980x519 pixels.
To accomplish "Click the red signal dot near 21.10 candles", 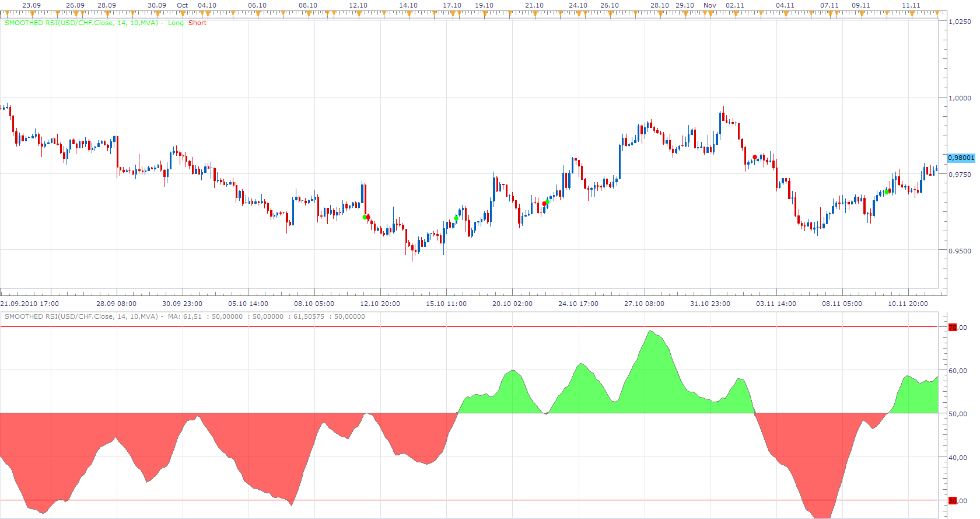I will coord(544,204).
